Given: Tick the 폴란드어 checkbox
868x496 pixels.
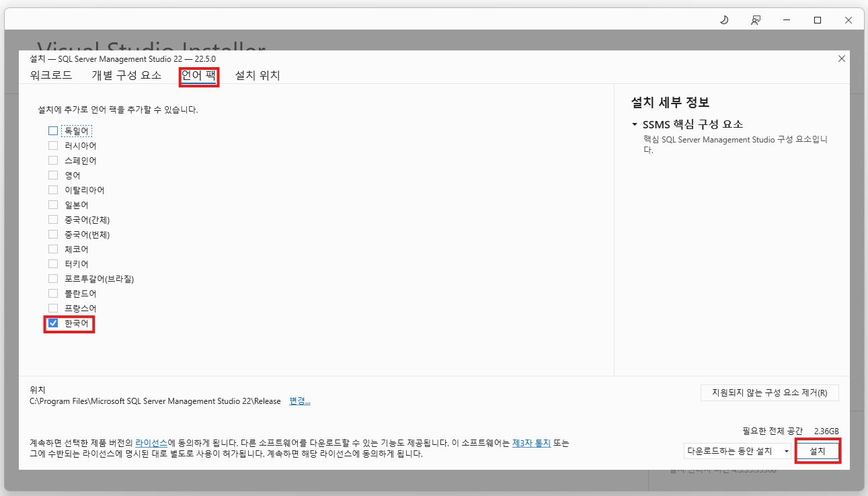Looking at the screenshot, I should [x=53, y=294].
